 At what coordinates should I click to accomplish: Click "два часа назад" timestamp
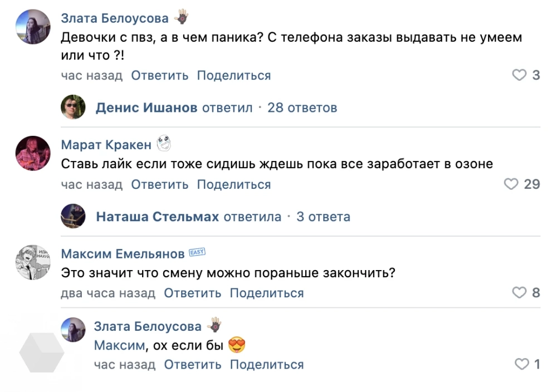tap(108, 293)
